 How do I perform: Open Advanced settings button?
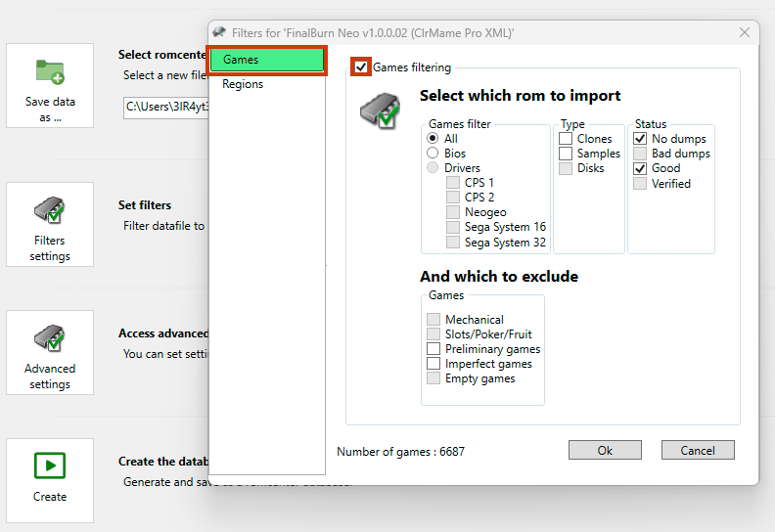pos(50,353)
